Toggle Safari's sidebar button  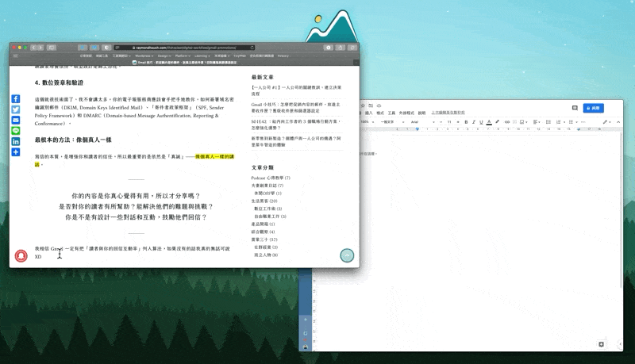(52, 48)
